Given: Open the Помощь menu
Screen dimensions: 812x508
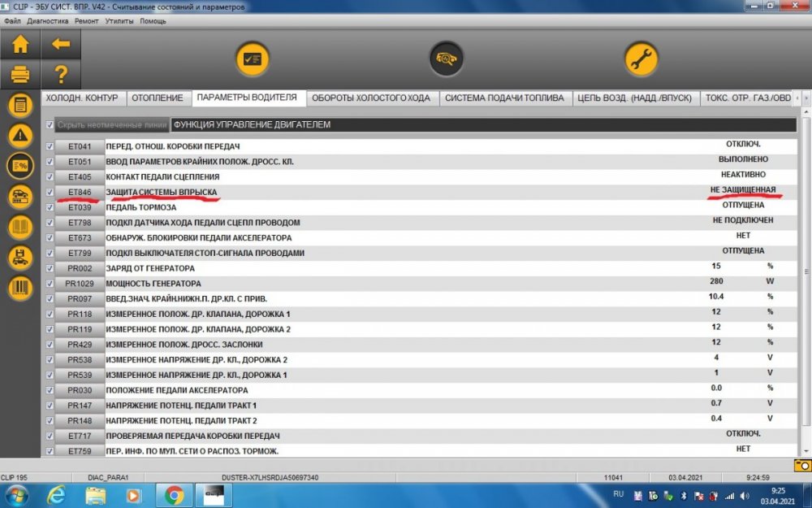Looking at the screenshot, I should [153, 21].
